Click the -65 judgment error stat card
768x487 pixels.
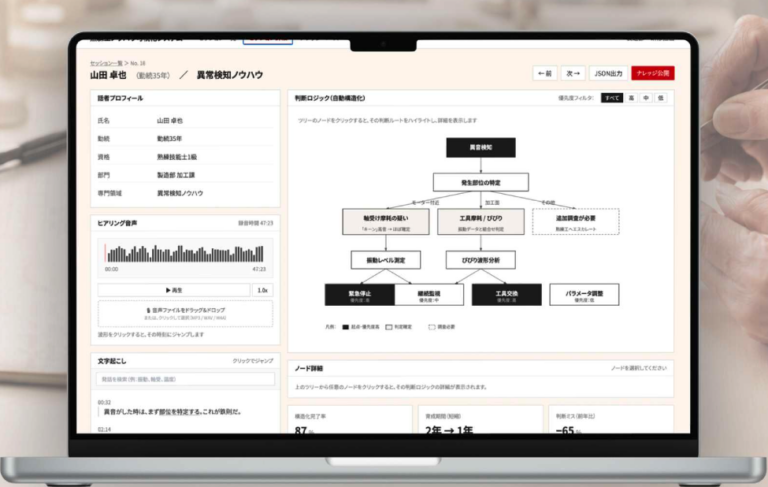[x=611, y=419]
